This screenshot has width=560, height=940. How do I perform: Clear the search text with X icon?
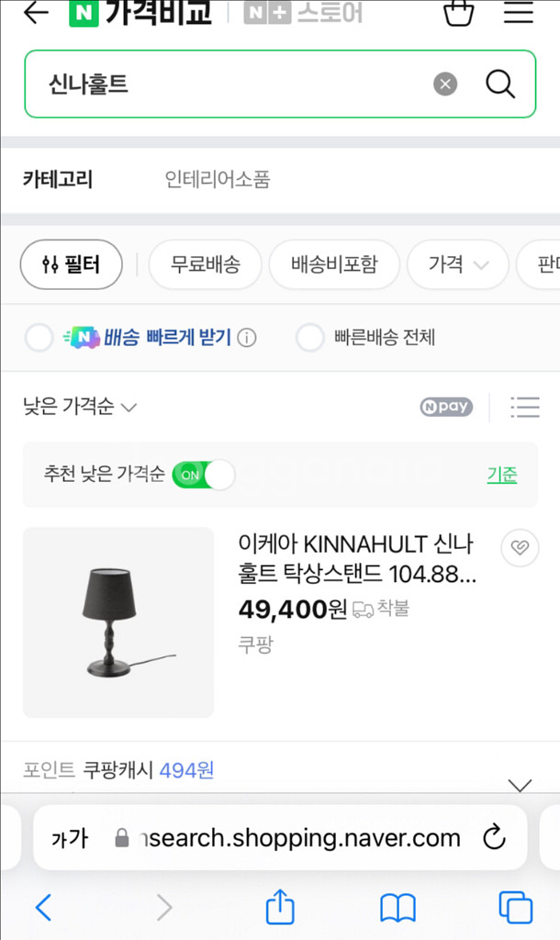445,84
